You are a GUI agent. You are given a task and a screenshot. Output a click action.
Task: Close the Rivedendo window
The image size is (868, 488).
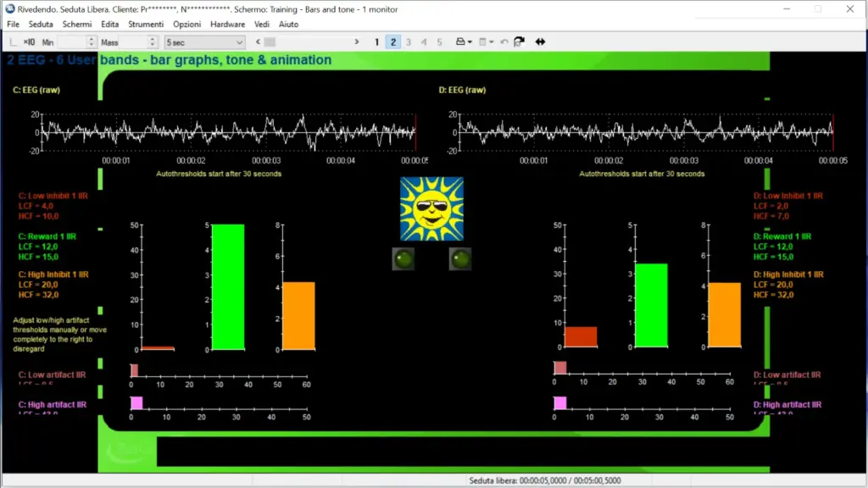coord(849,8)
